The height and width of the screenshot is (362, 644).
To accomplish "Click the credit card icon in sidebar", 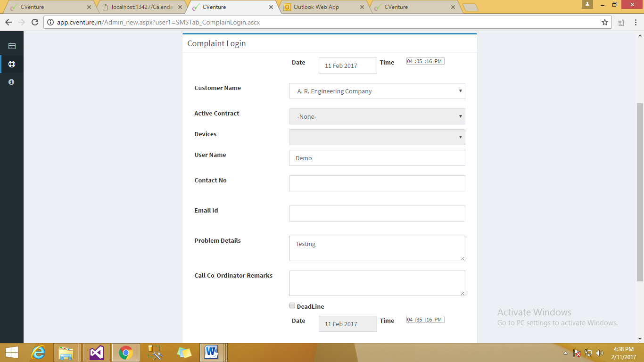I will [12, 46].
